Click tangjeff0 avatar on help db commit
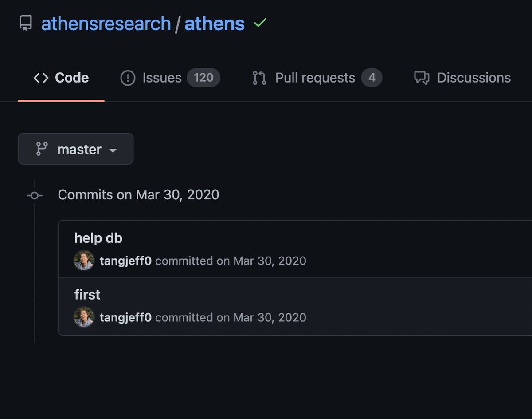The width and height of the screenshot is (532, 419). tap(84, 261)
